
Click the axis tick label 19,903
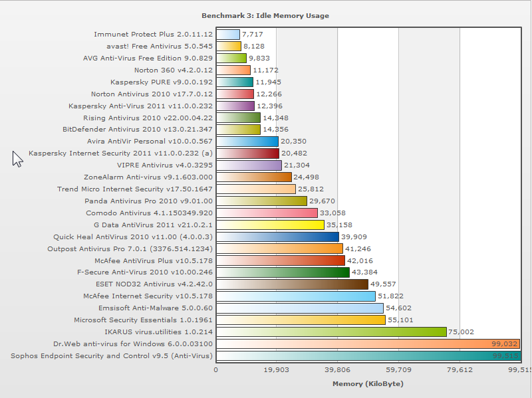click(276, 369)
